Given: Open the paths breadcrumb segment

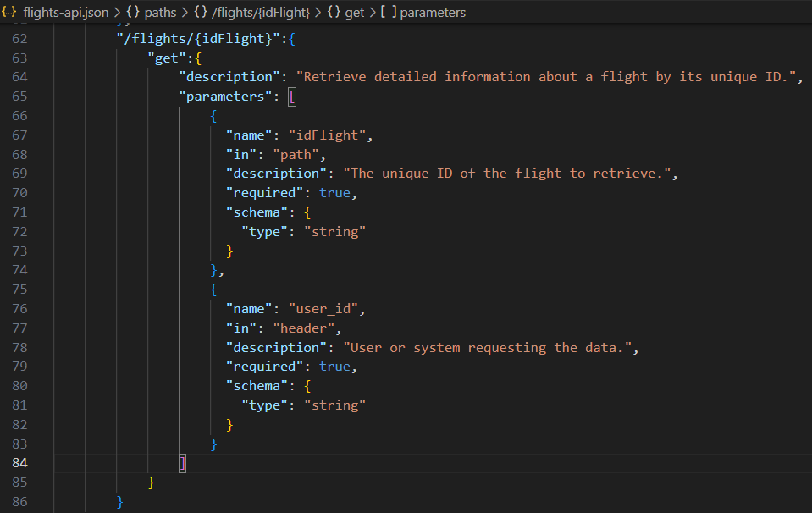Looking at the screenshot, I should 160,13.
